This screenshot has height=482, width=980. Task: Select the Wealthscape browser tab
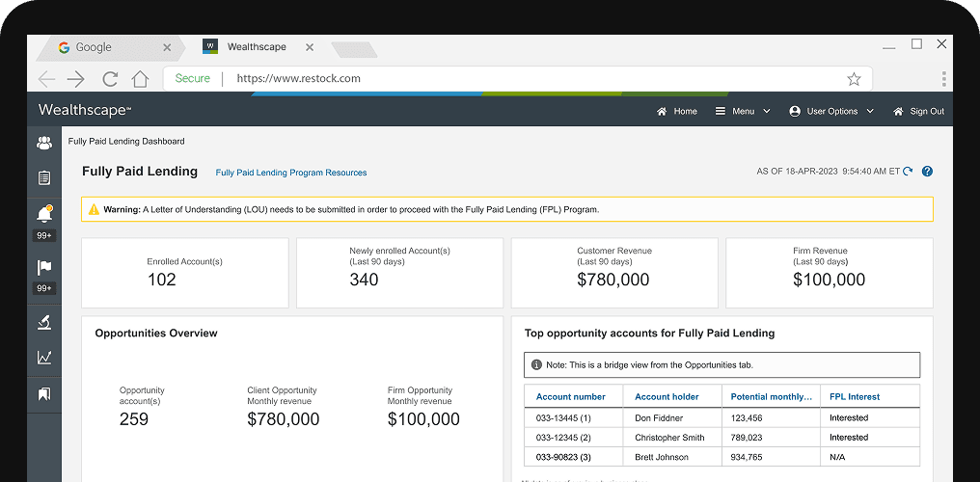(x=255, y=47)
